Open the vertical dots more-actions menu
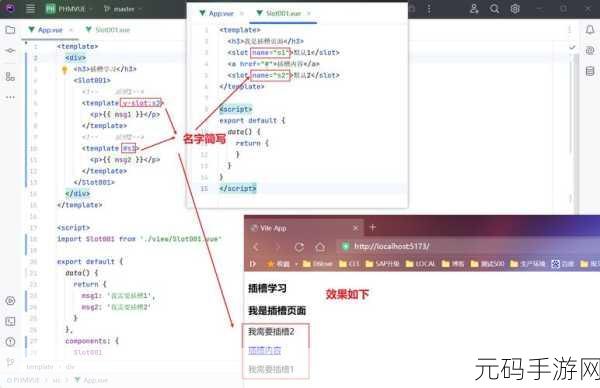The height and width of the screenshot is (388, 600). coord(429,9)
